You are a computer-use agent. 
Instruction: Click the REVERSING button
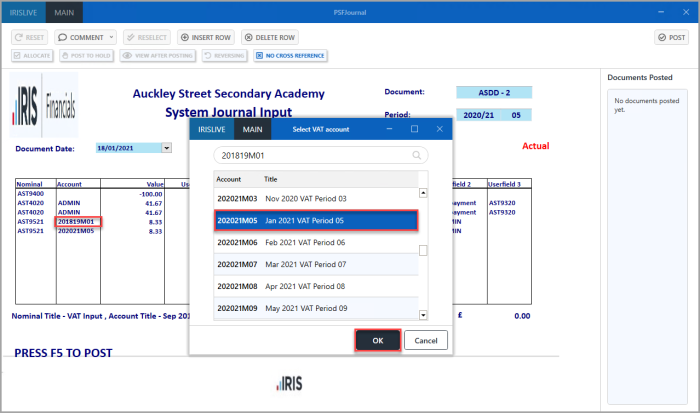coord(224,56)
